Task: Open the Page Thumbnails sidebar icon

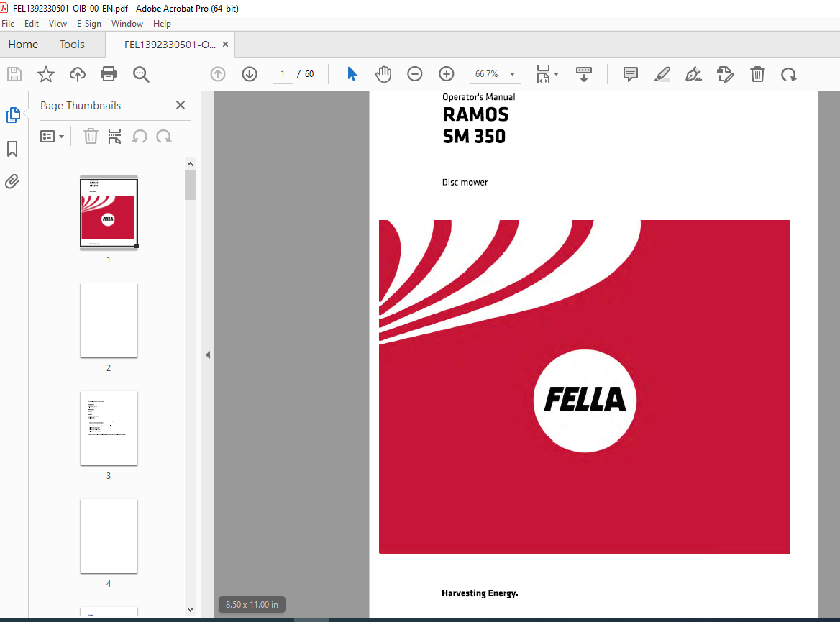Action: (13, 115)
